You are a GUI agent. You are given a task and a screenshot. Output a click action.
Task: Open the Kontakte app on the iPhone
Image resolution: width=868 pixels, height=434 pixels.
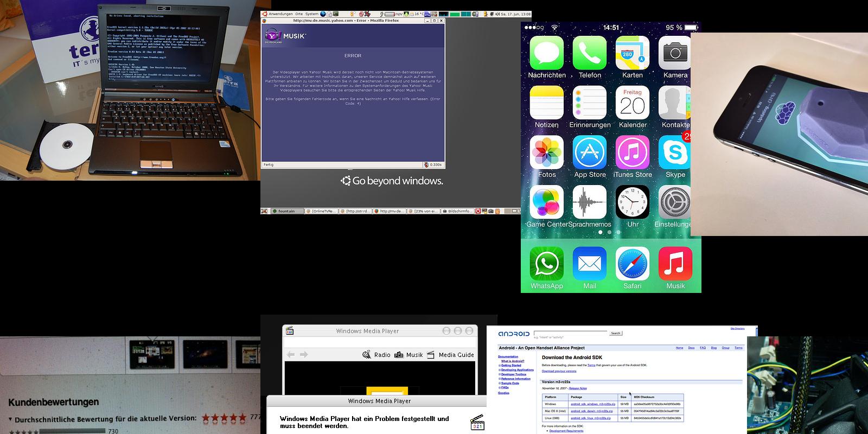(x=674, y=103)
